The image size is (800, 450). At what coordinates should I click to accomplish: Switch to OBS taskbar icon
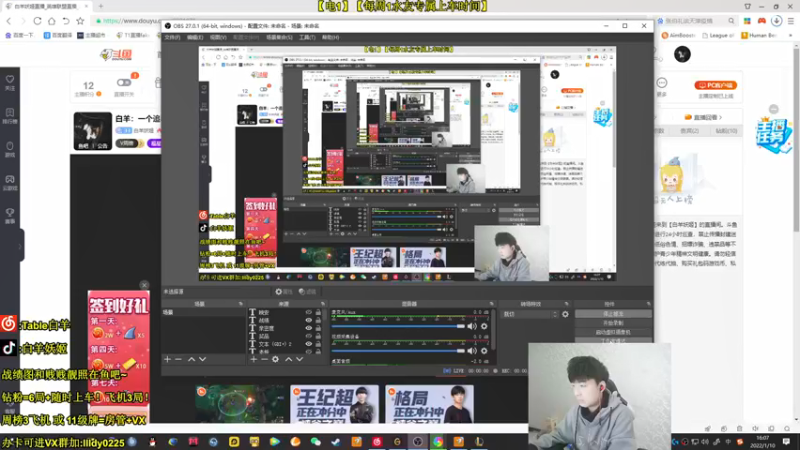pos(417,442)
